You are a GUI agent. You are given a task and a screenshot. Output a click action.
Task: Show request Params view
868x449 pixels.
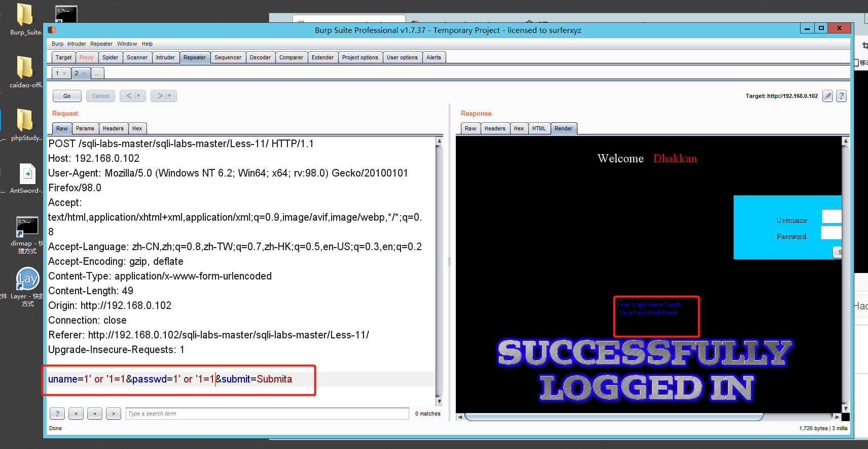coord(85,129)
